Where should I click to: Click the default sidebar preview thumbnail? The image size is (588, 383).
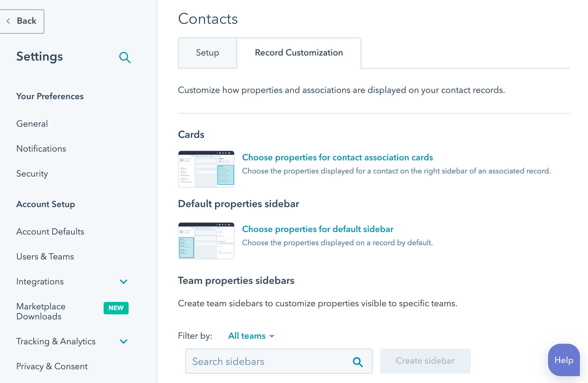coord(206,240)
